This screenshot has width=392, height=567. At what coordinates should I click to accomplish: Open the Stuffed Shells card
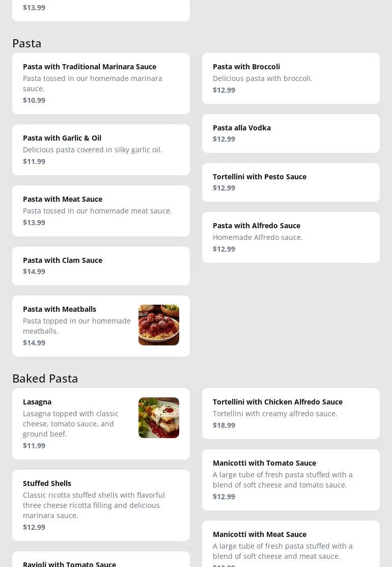[x=101, y=505]
